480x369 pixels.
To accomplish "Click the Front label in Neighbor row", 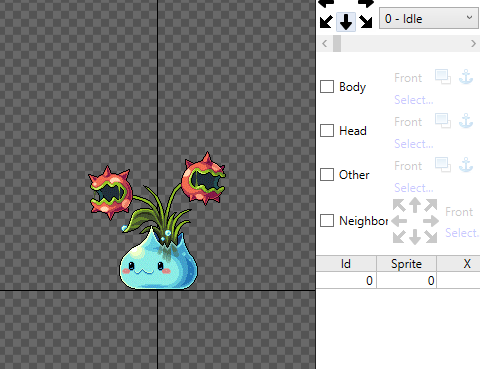I will pyautogui.click(x=459, y=212).
